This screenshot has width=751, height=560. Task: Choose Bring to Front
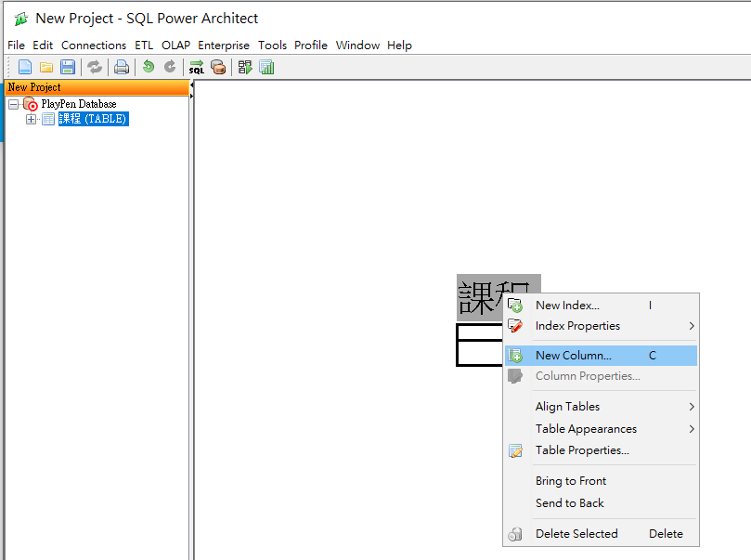pos(602,481)
